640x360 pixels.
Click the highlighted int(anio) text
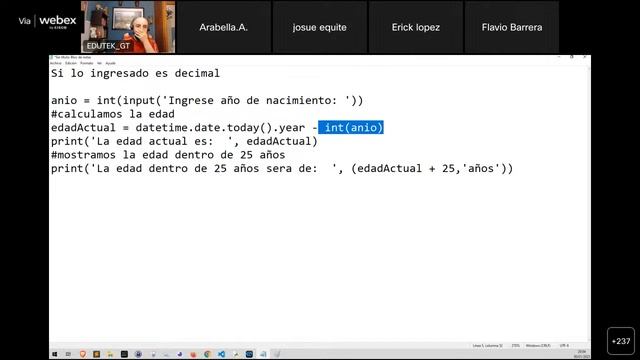point(351,127)
